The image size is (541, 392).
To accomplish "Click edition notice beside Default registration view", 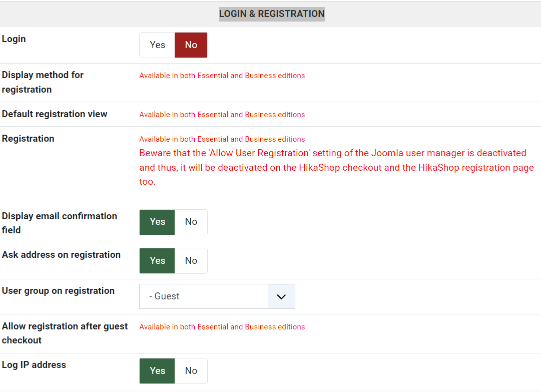I will tap(222, 115).
